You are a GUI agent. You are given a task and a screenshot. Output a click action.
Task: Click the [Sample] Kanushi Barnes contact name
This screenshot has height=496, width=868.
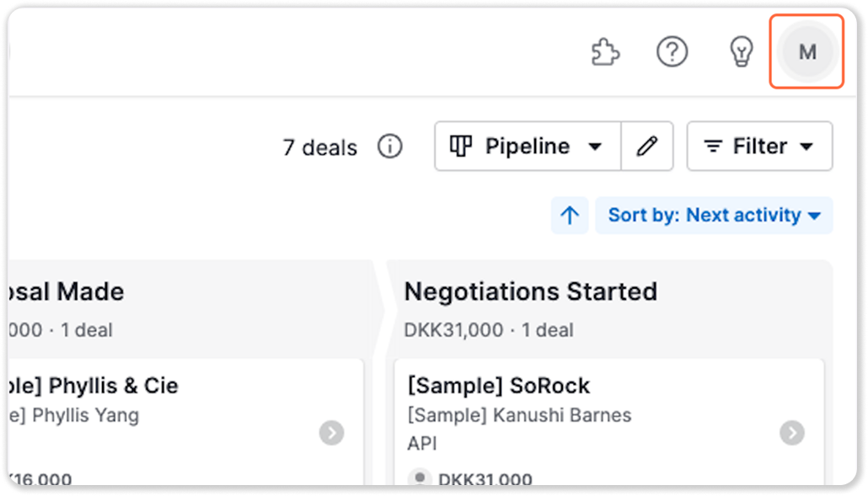click(519, 415)
